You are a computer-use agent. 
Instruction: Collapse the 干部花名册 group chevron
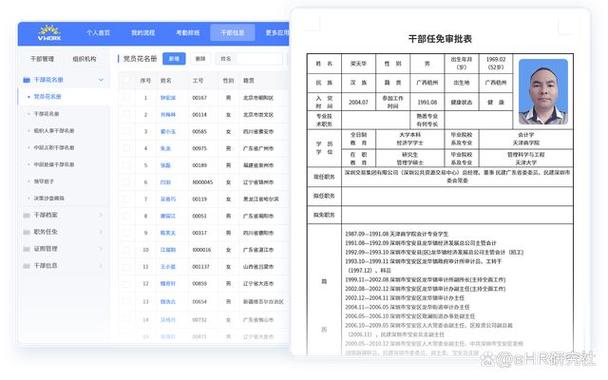point(101,80)
